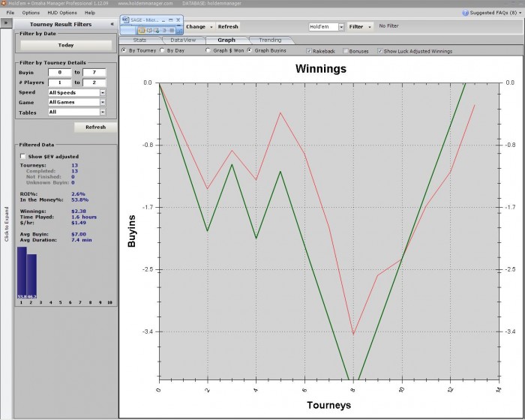Open the Speed dropdown

[x=103, y=92]
